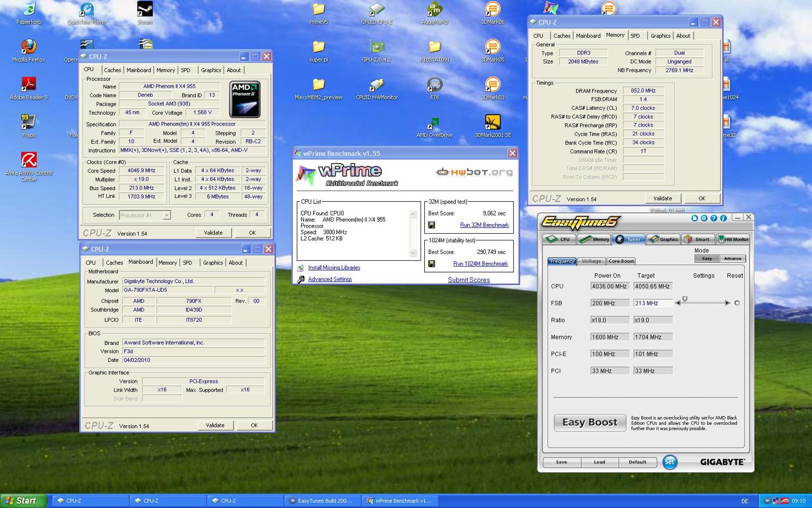Click the wPrime CPU List scrollbar down arrow
This screenshot has height=508, width=812.
[x=413, y=253]
